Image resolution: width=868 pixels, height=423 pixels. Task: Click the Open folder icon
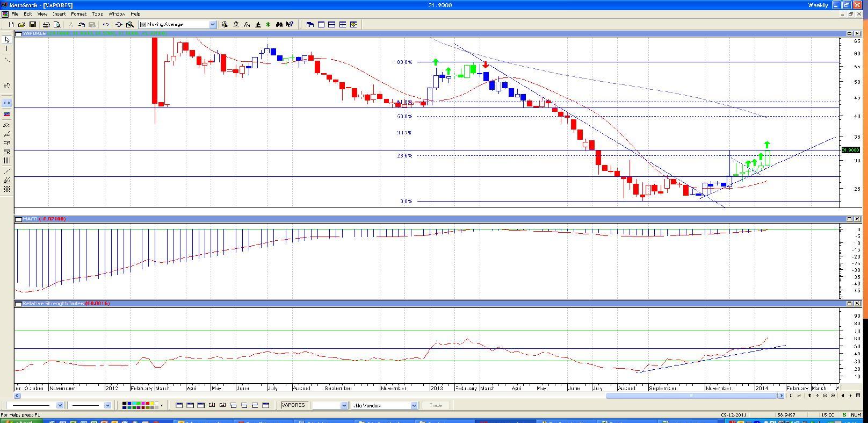pos(22,24)
